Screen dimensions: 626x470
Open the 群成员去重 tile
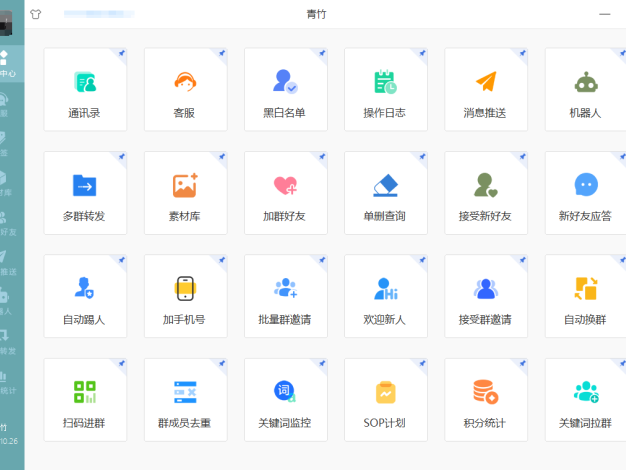185,400
